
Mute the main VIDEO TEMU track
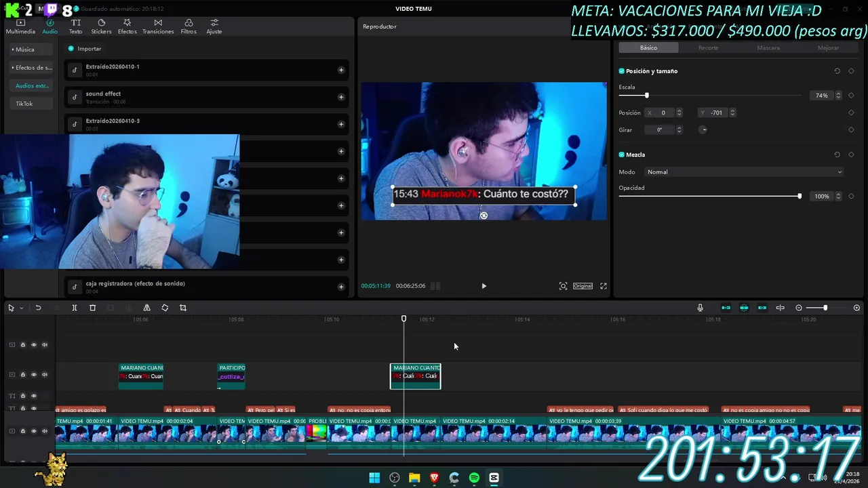pos(45,431)
